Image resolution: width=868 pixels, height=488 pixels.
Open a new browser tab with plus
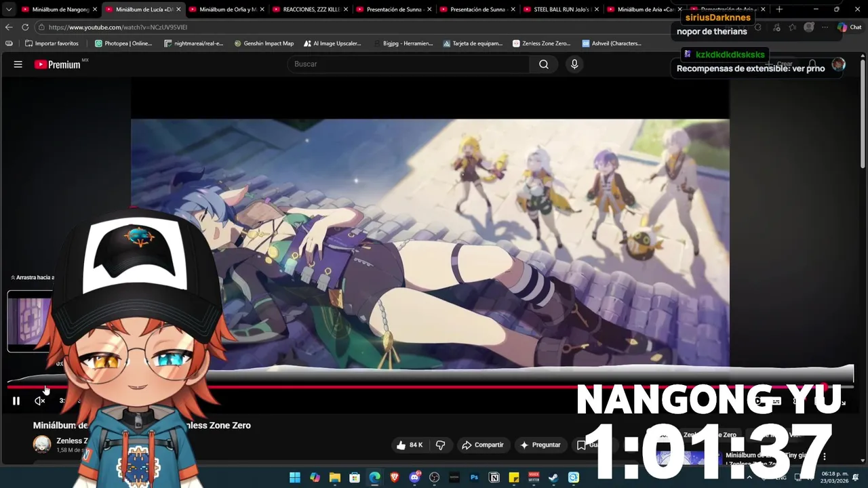(x=779, y=9)
